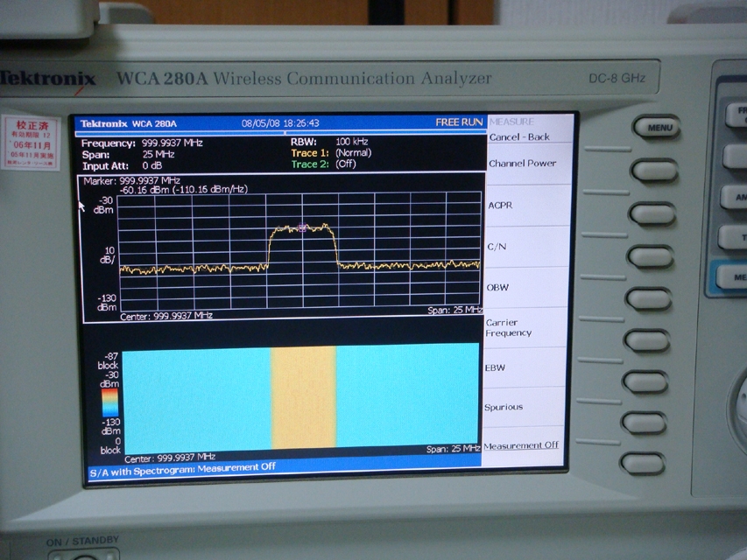This screenshot has width=747, height=560.
Task: Click the Trace 1: (Normal) label
Action: (x=331, y=153)
